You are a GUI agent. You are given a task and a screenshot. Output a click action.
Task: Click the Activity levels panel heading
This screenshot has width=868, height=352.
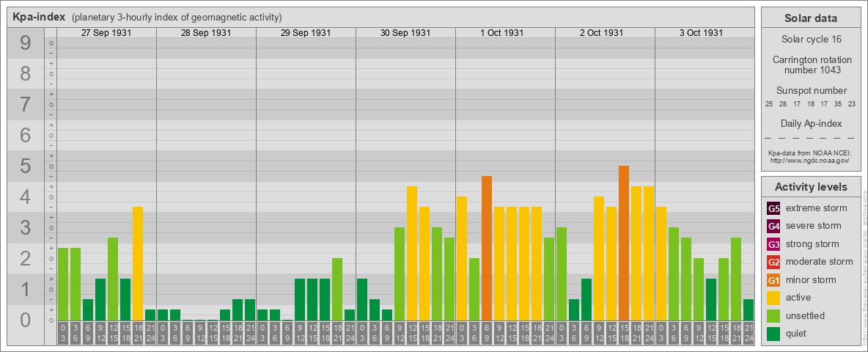pos(811,187)
